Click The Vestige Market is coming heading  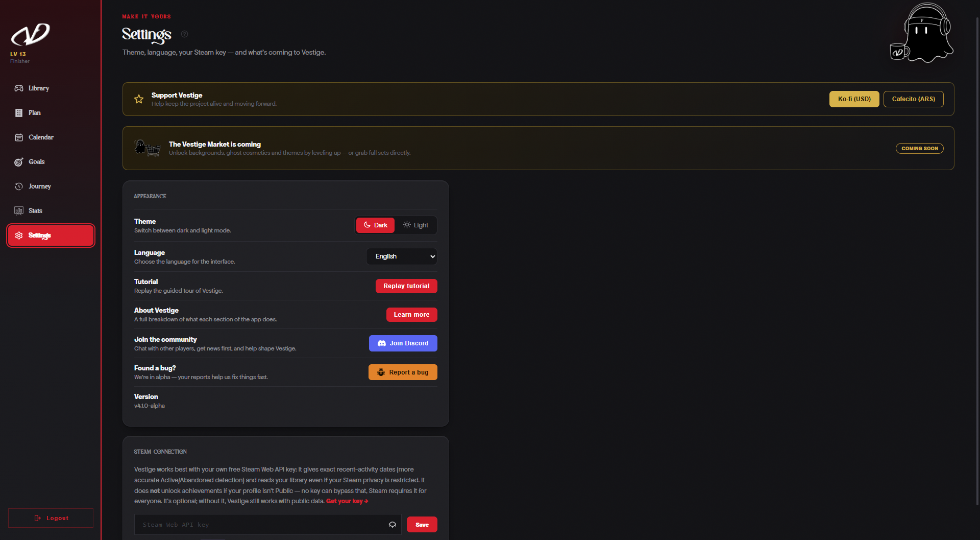tap(215, 145)
